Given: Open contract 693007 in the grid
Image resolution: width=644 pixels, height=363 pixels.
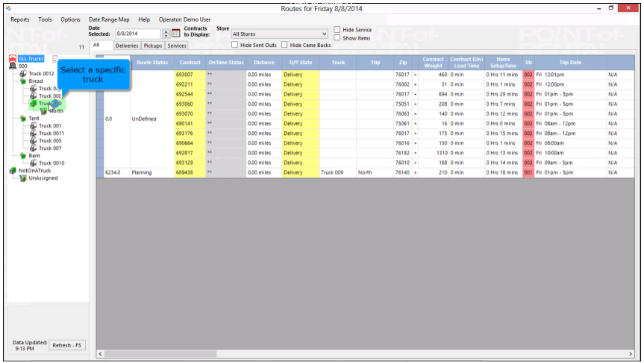Looking at the screenshot, I should pyautogui.click(x=184, y=75).
